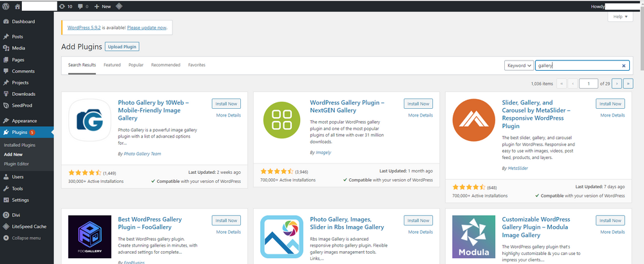Image resolution: width=644 pixels, height=264 pixels.
Task: Switch to Recommended tab
Action: point(166,65)
